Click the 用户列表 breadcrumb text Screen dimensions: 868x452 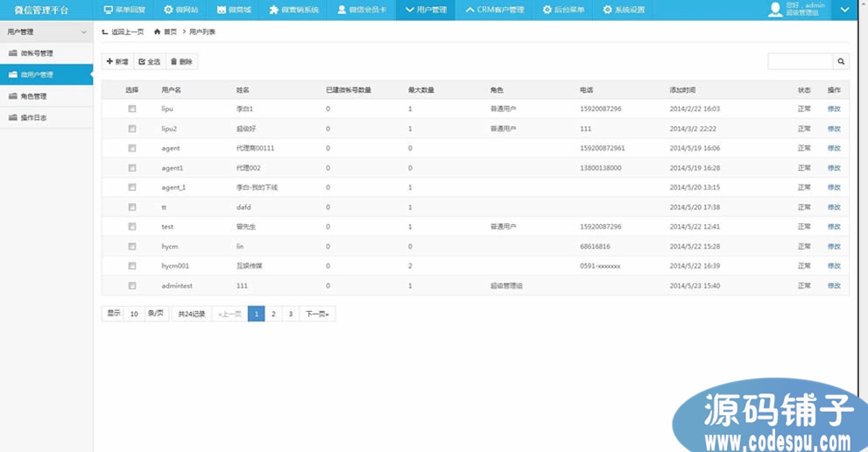[202, 32]
